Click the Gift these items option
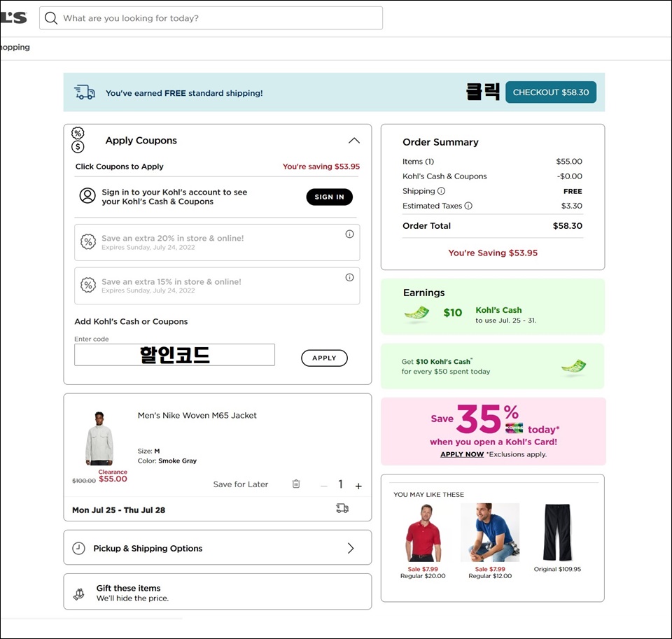Image resolution: width=672 pixels, height=639 pixels. [217, 591]
